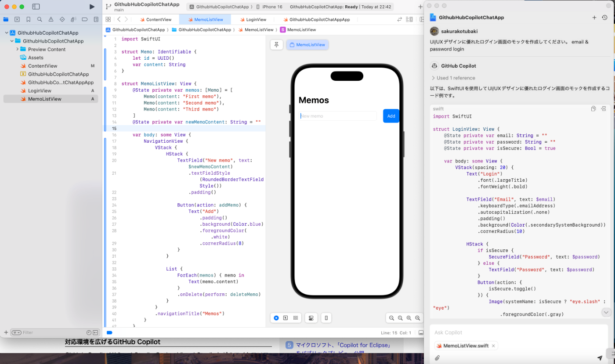The image size is (615, 364).
Task: Click the New memo text field in preview
Action: 337,116
